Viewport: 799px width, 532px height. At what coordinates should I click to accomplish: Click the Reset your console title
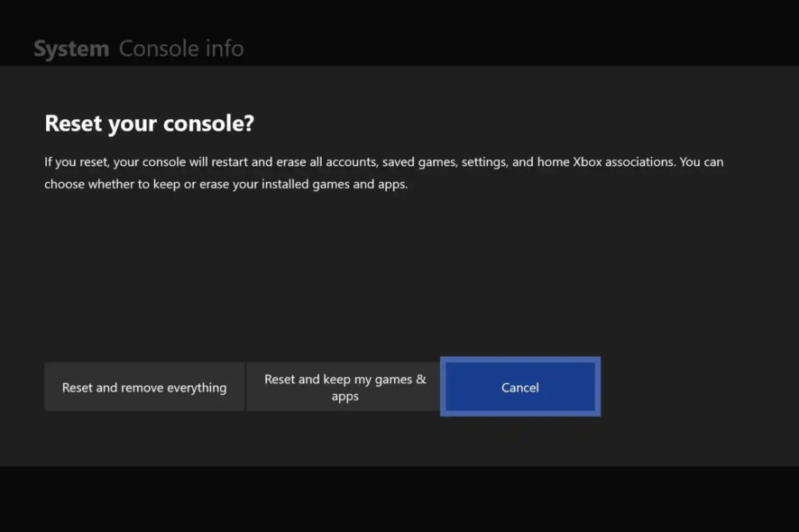(x=150, y=123)
